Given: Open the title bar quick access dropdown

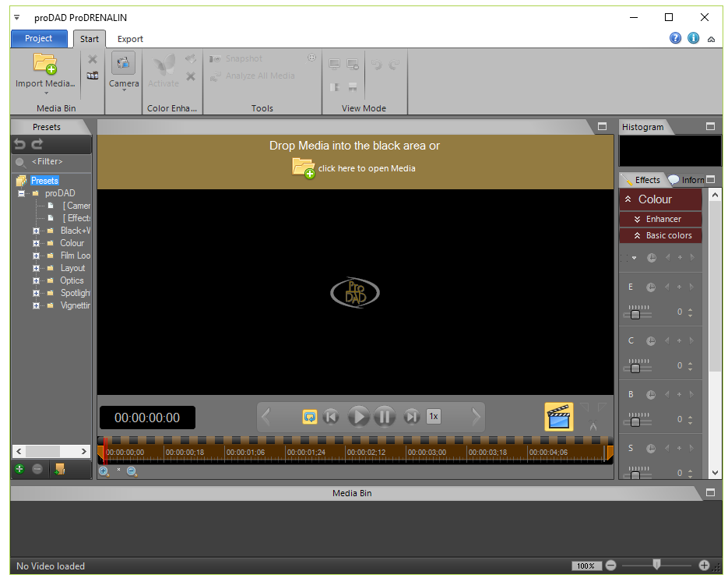Looking at the screenshot, I should pyautogui.click(x=16, y=18).
